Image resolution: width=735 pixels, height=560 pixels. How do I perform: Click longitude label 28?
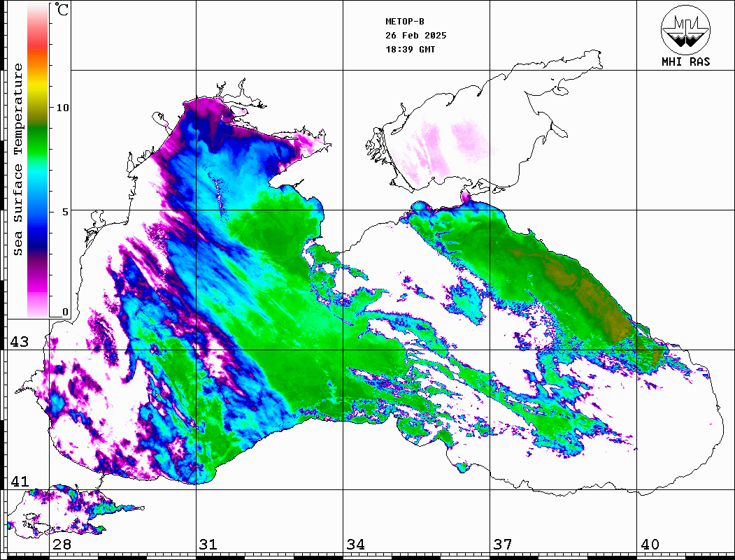pos(62,544)
